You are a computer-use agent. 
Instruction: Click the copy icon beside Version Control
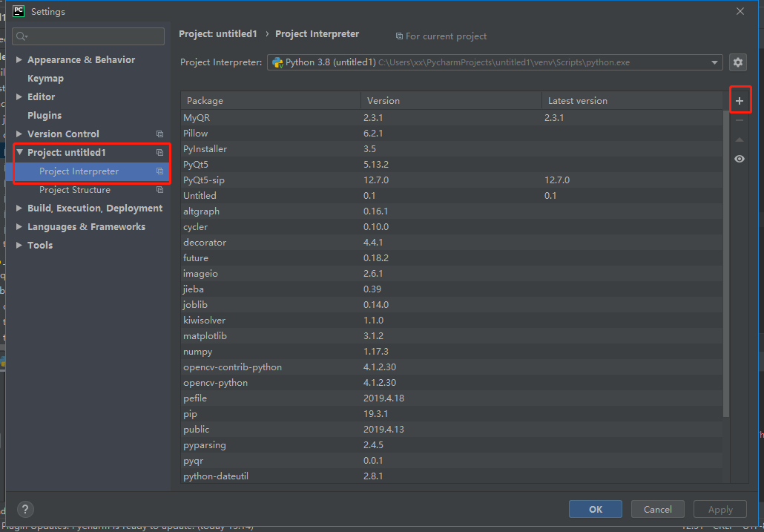[159, 134]
